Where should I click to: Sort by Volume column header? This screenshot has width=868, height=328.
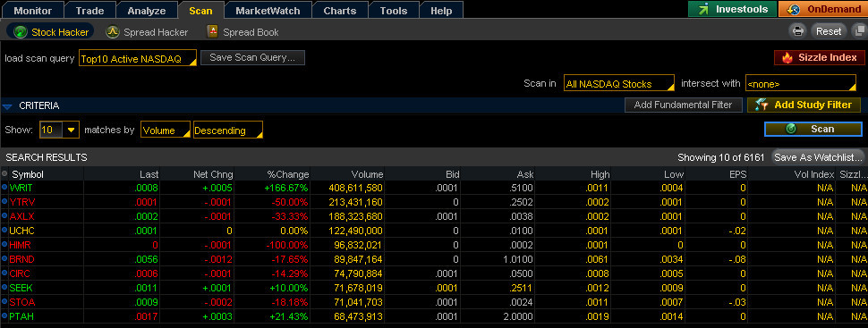(367, 174)
